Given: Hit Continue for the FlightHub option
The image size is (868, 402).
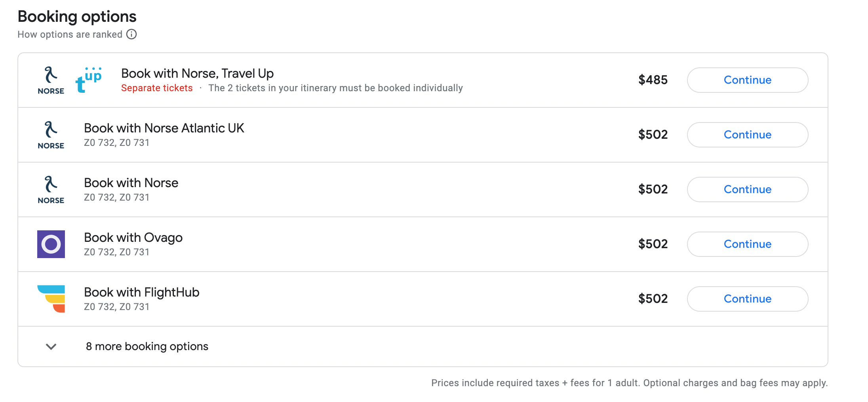Looking at the screenshot, I should point(747,299).
